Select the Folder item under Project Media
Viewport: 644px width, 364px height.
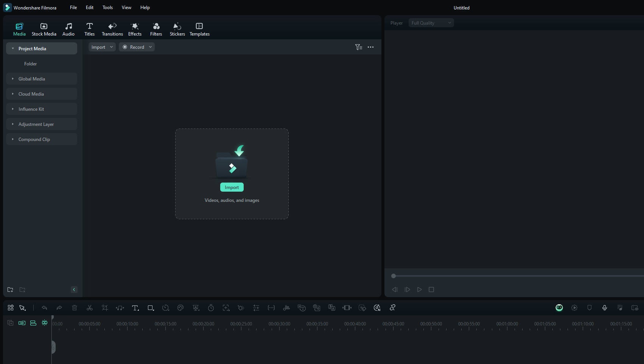[30, 64]
